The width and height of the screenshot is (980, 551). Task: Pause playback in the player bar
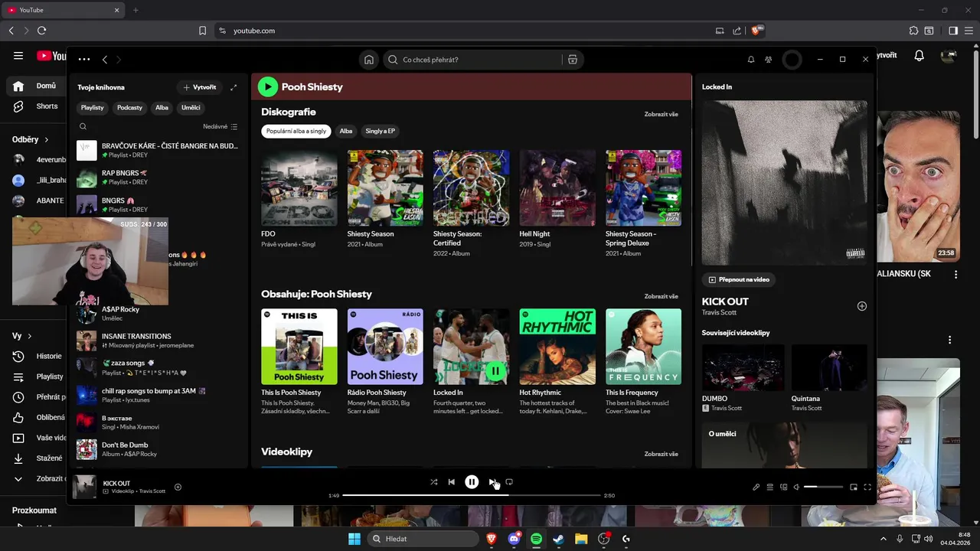pyautogui.click(x=472, y=482)
